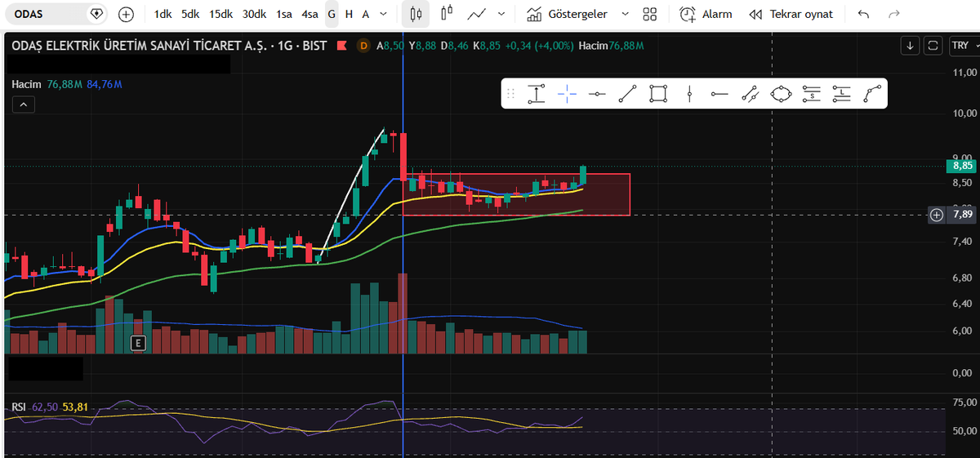Select the horizontal line drawing tool
Image resolution: width=980 pixels, height=458 pixels.
click(x=597, y=94)
